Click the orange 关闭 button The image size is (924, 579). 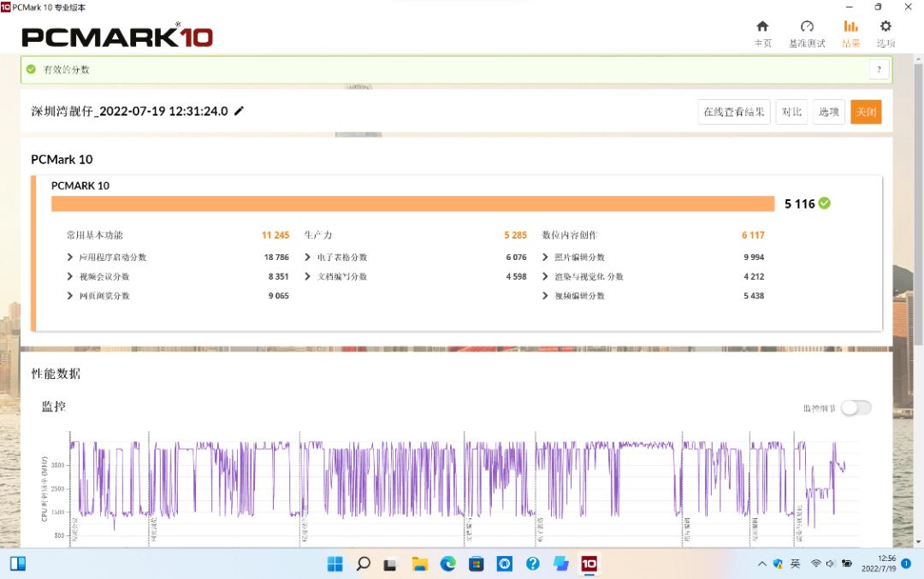click(x=866, y=112)
